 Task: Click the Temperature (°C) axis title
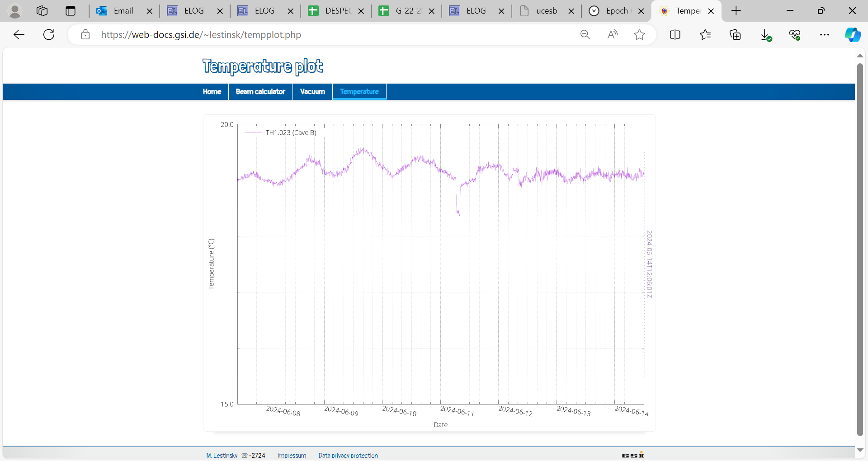[211, 264]
